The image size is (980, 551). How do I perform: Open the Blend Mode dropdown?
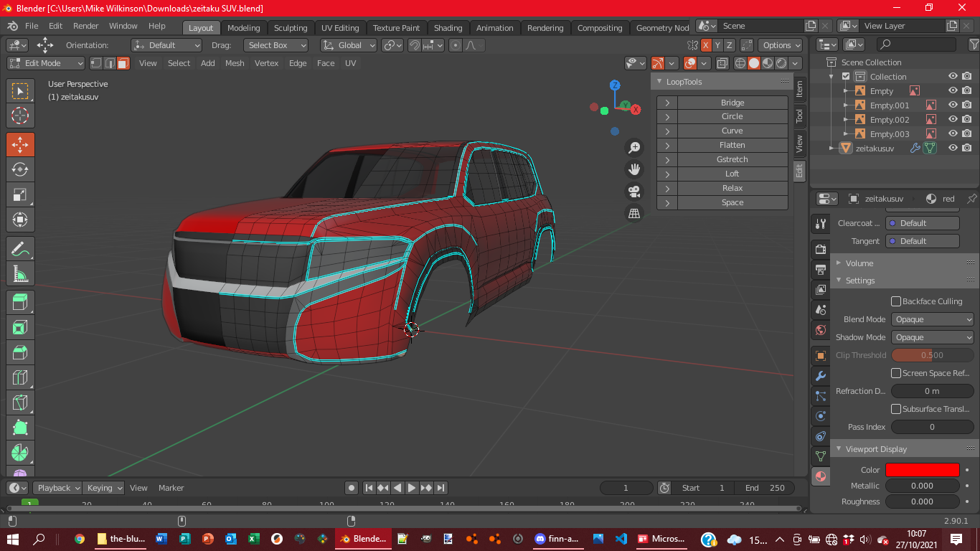point(932,319)
